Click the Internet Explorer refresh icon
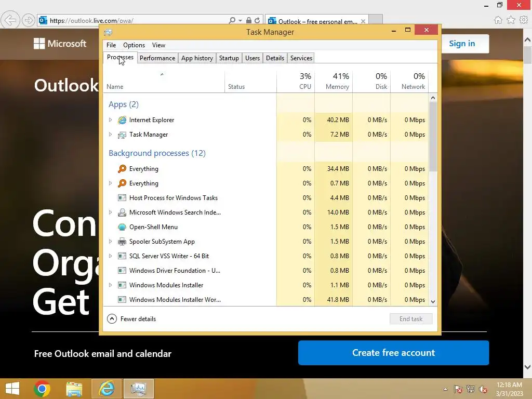Image resolution: width=532 pixels, height=399 pixels. [257, 20]
